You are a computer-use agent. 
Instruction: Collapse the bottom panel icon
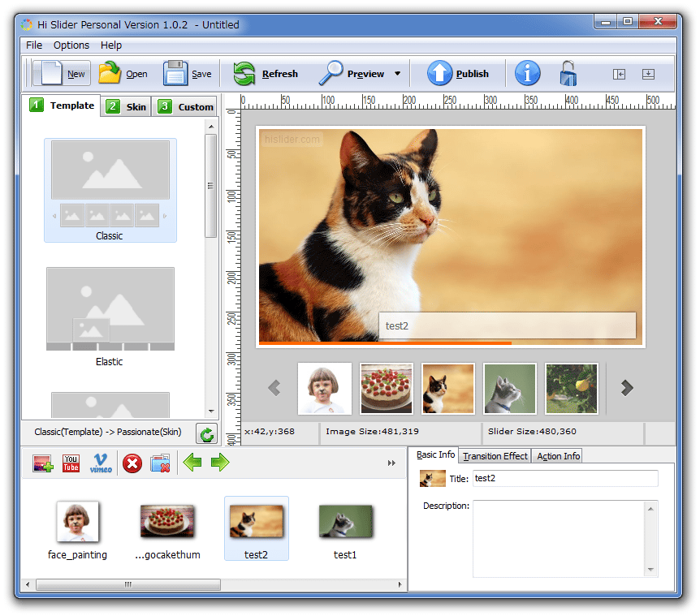(x=648, y=74)
